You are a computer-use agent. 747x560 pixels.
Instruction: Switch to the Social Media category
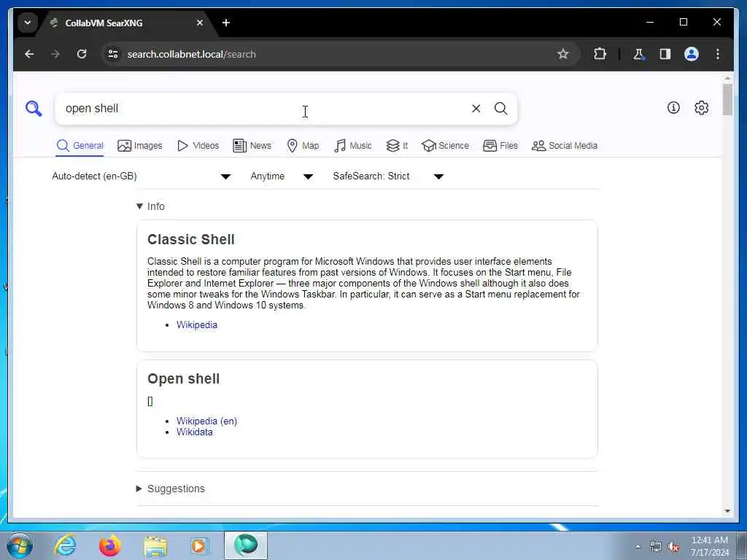564,146
